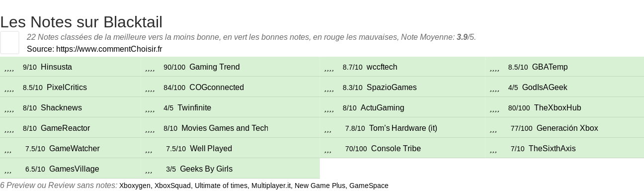Viewport: 644px width, 191px height.
Task: Click the Movies Games and Tech review
Action: point(225,128)
